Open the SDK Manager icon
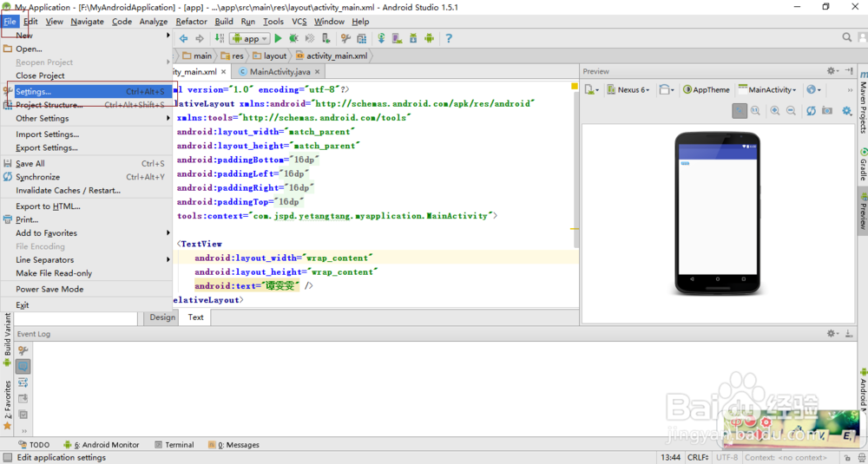Viewport: 868px width, 464px height. point(413,39)
